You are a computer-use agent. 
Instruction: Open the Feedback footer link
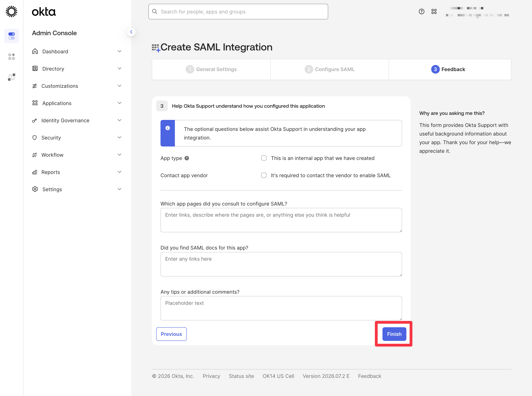[370, 376]
